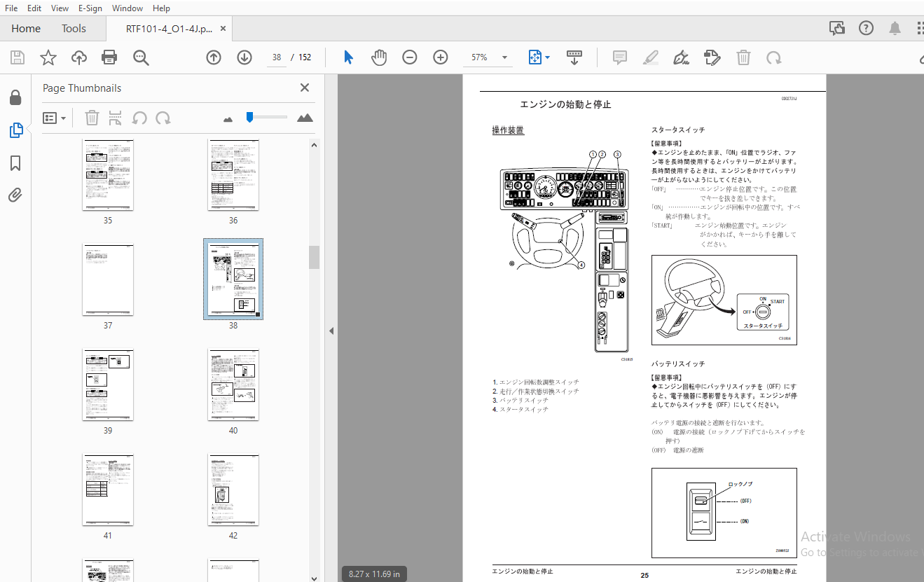The image size is (924, 582).
Task: Print the document with the printer icon
Action: 109,57
